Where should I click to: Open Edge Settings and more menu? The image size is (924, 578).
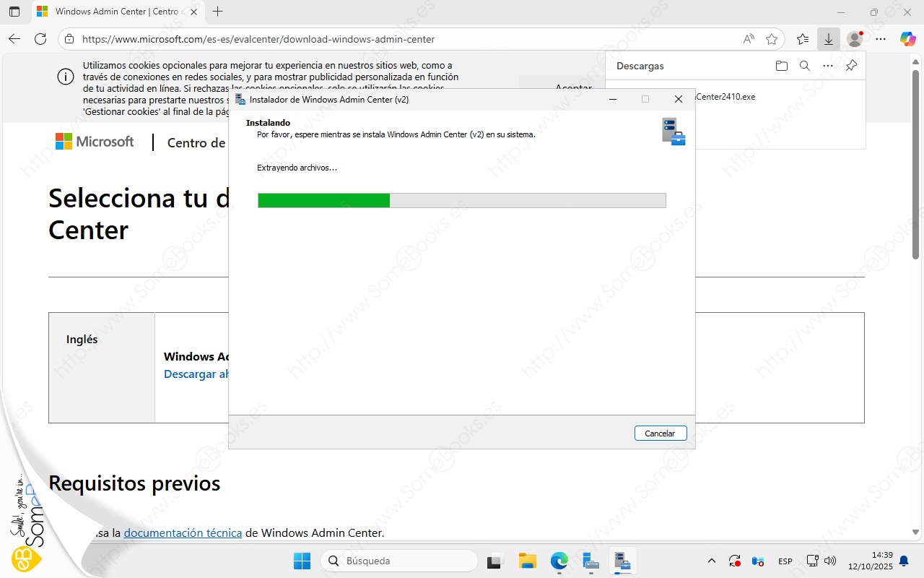coord(881,39)
